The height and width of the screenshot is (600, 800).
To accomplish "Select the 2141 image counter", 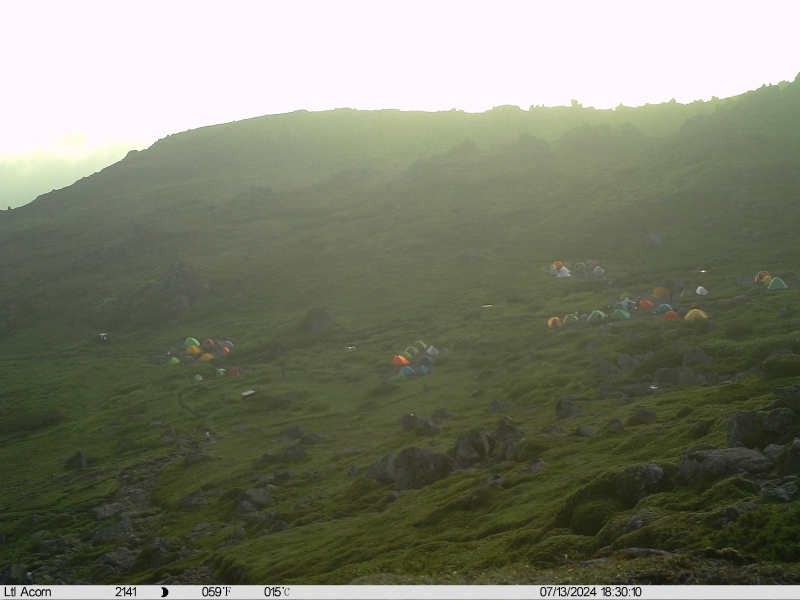I will [x=126, y=592].
